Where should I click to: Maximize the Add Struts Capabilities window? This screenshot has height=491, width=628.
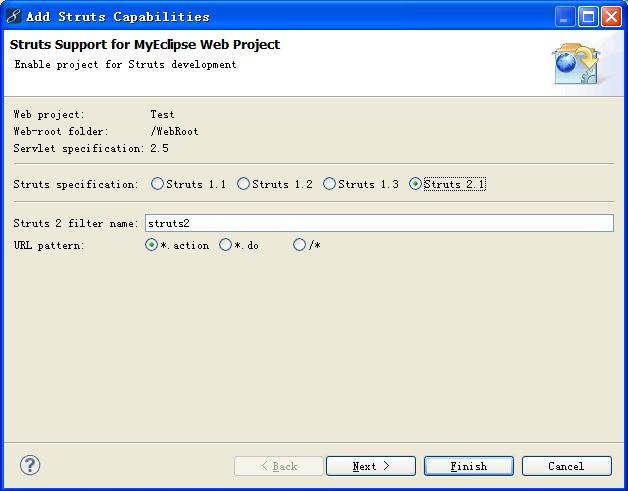pyautogui.click(x=588, y=17)
